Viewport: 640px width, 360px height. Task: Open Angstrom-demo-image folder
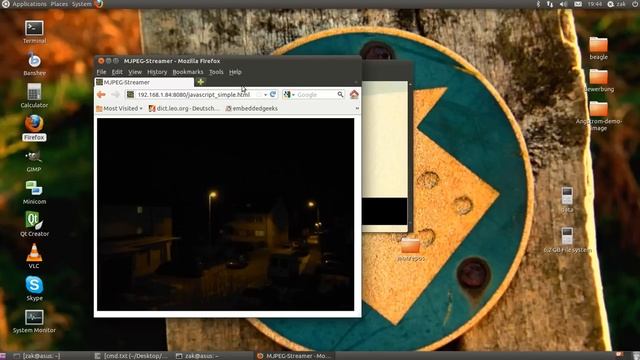point(598,109)
